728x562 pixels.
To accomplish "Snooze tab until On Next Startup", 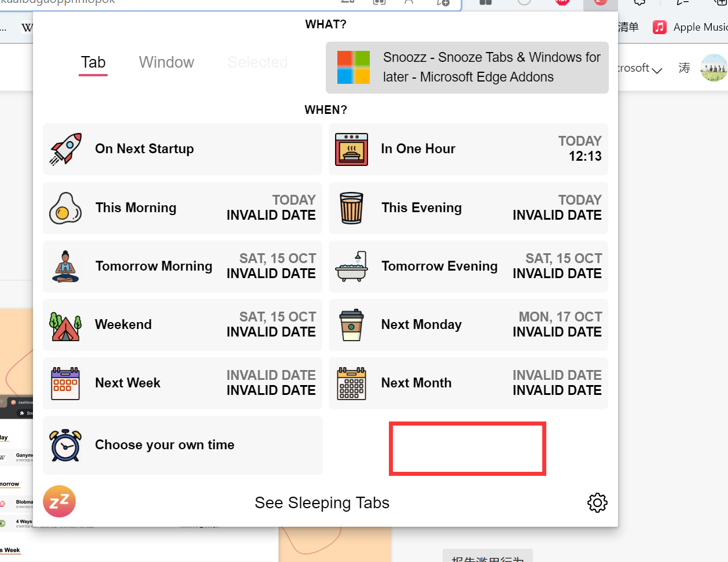I will (182, 149).
